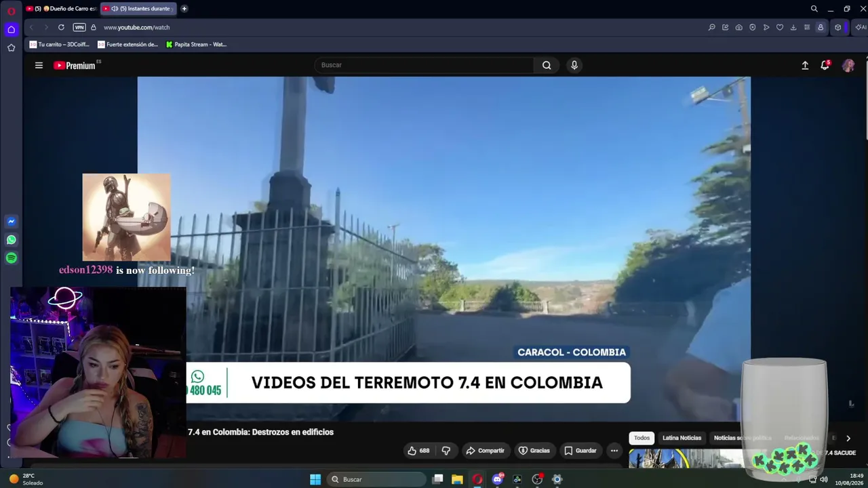Click the edit/compose icon in address bar
This screenshot has height=488, width=868.
[x=725, y=27]
